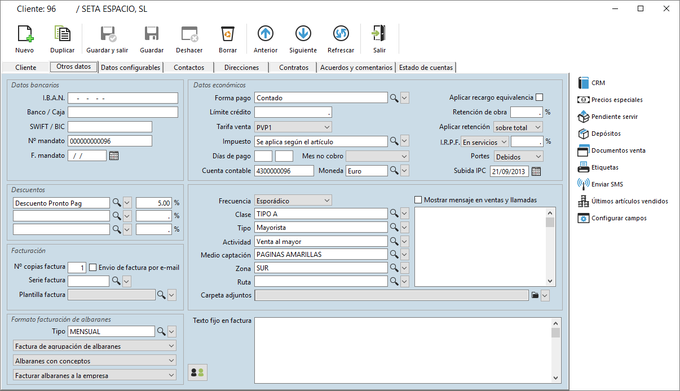Switch to the Cliente tab

(26, 68)
